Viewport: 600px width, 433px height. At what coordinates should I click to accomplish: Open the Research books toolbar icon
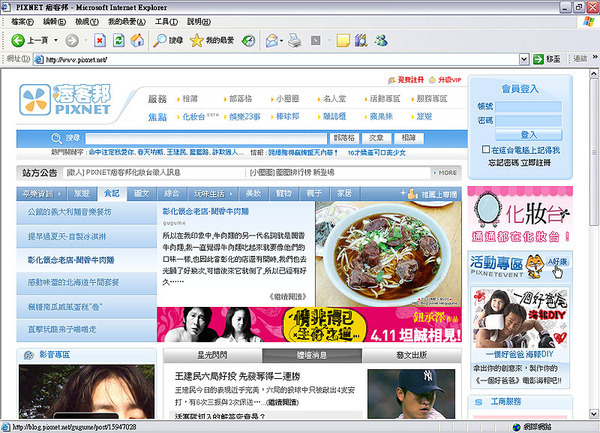click(x=361, y=40)
